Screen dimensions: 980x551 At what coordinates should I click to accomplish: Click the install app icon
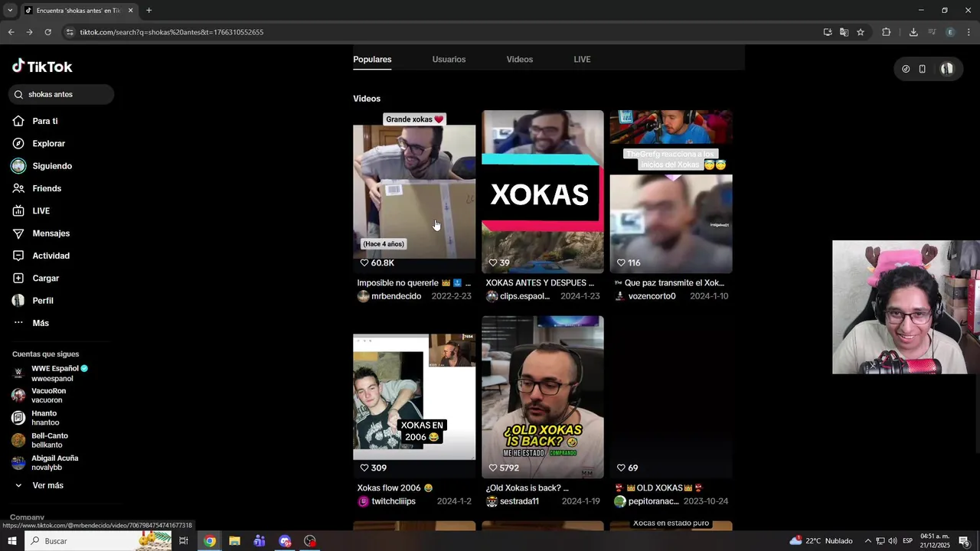(828, 32)
